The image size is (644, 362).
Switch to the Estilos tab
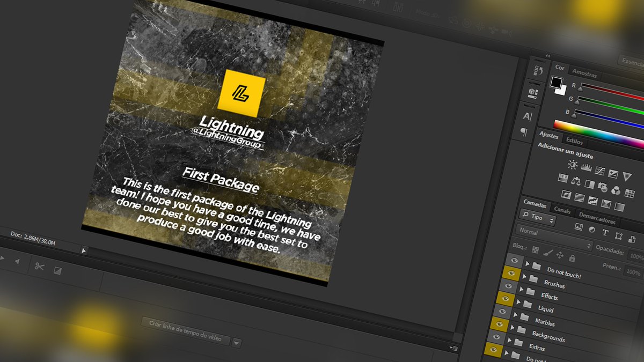(574, 142)
